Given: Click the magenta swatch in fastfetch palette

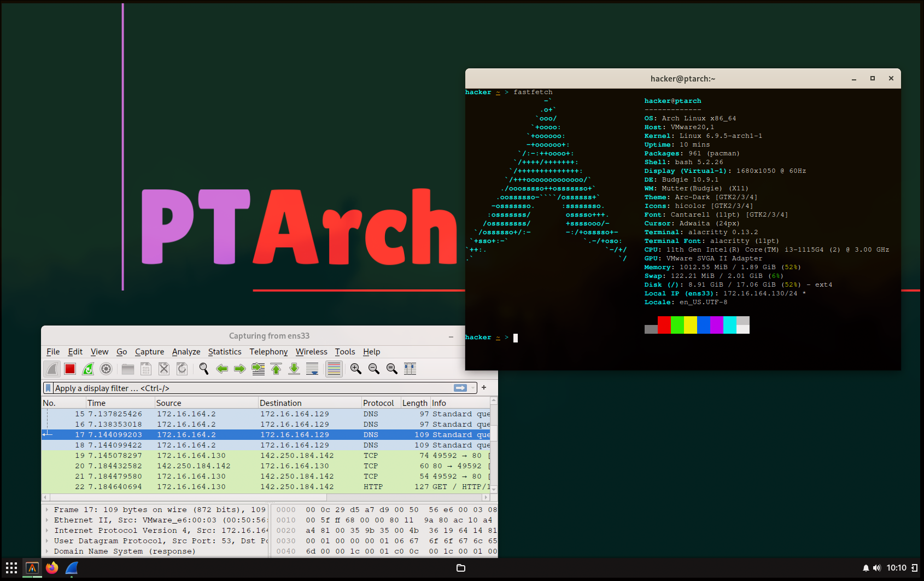Looking at the screenshot, I should pyautogui.click(x=716, y=324).
